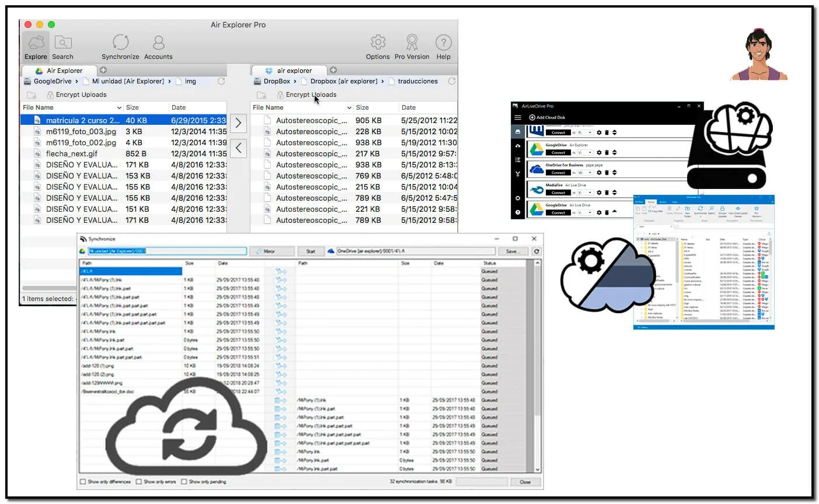
Task: Open settings gear for OneDrive For Business disk
Action: coord(599,173)
